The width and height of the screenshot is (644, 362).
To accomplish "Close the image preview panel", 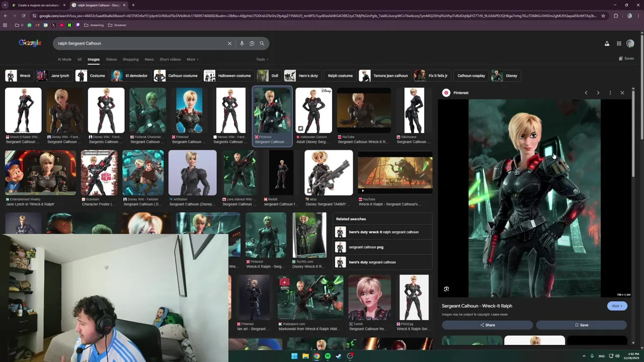I will 622,93.
